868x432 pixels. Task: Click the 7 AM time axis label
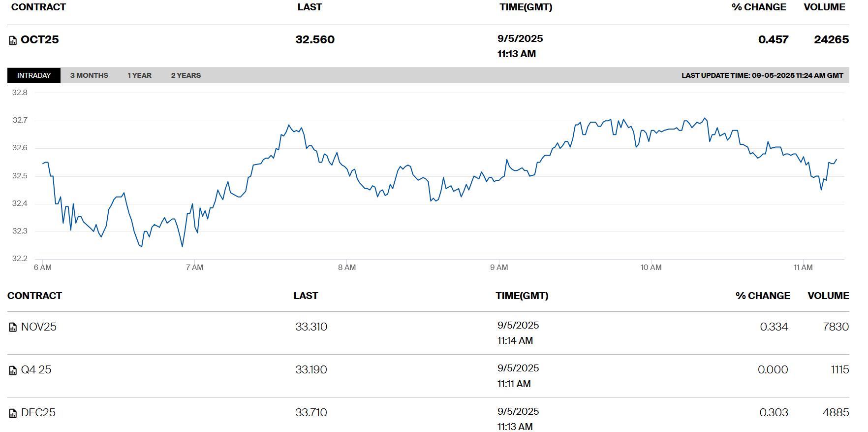pyautogui.click(x=194, y=267)
